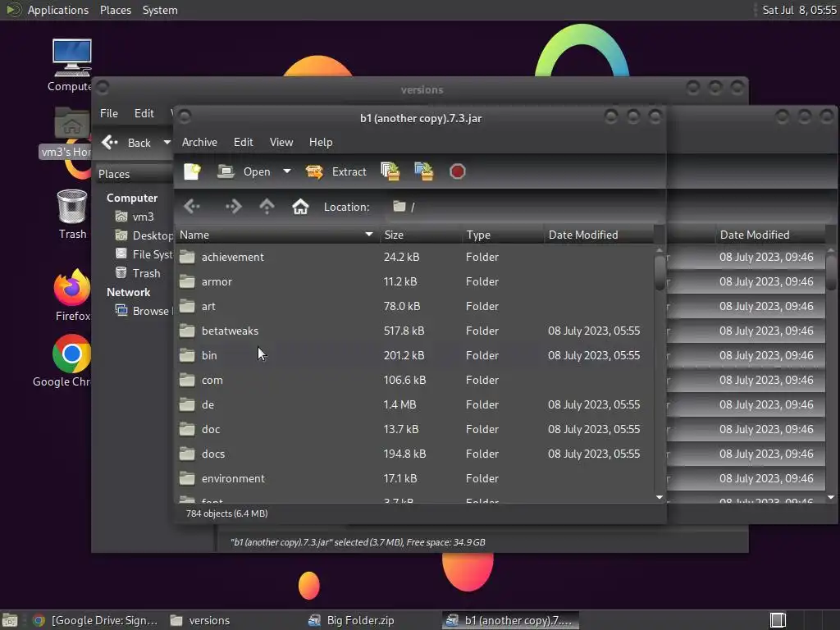Sort by Size column header

click(421, 235)
